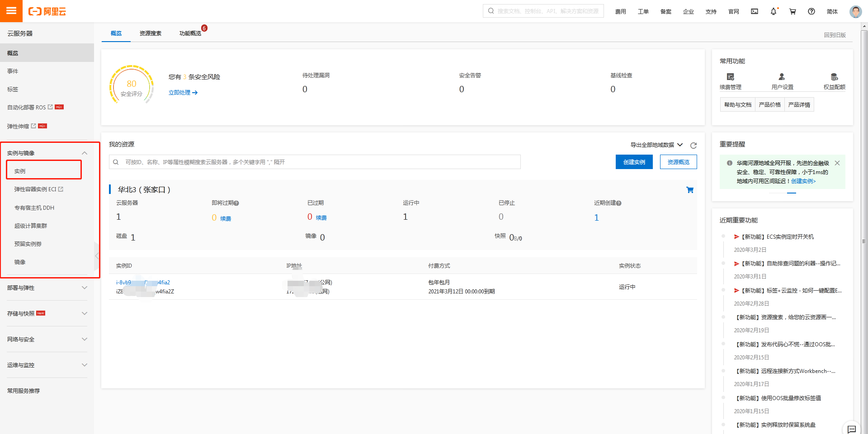Click the 资源概览 button
Image resolution: width=868 pixels, height=434 pixels.
coord(679,162)
